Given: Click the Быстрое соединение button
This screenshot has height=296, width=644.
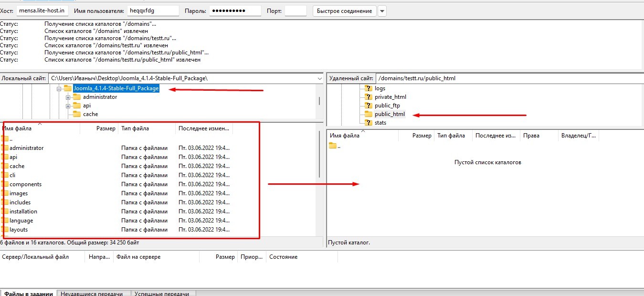Looking at the screenshot, I should coord(344,11).
